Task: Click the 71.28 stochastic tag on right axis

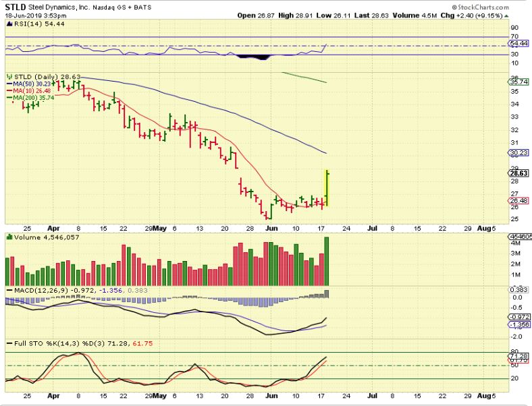Action: tap(518, 356)
